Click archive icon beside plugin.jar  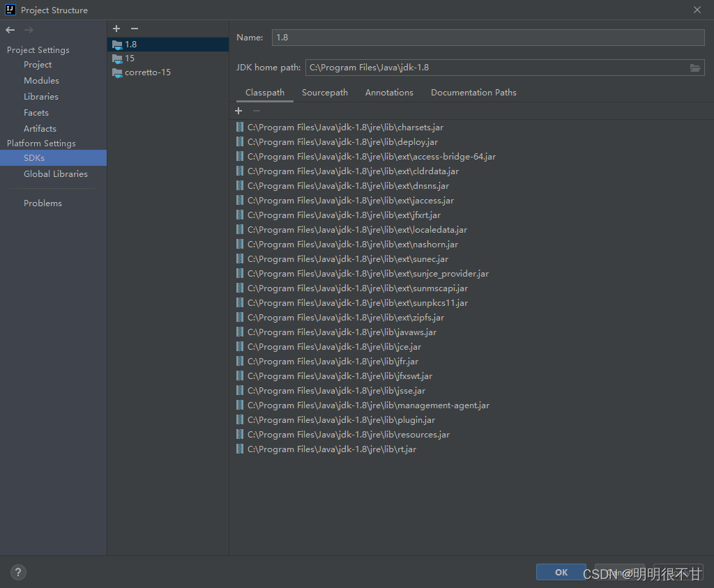(x=240, y=419)
